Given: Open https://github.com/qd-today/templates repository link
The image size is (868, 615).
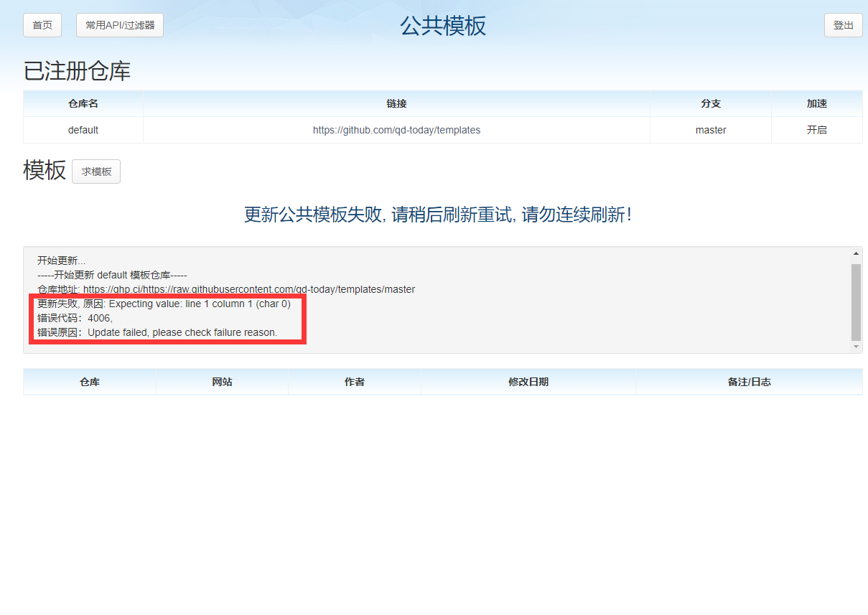Looking at the screenshot, I should tap(396, 130).
